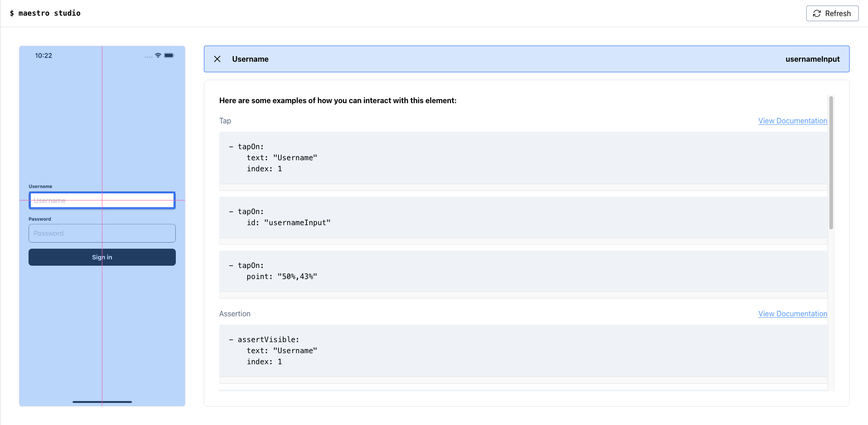Screen dimensions: 868x425
Task: Open View Documentation link for Tap section
Action: click(x=793, y=121)
